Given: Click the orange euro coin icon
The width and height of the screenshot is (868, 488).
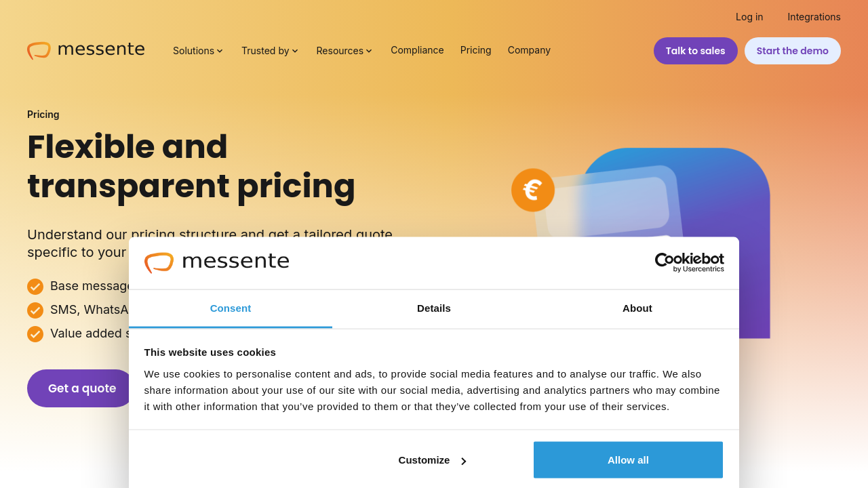Looking at the screenshot, I should coord(533,190).
